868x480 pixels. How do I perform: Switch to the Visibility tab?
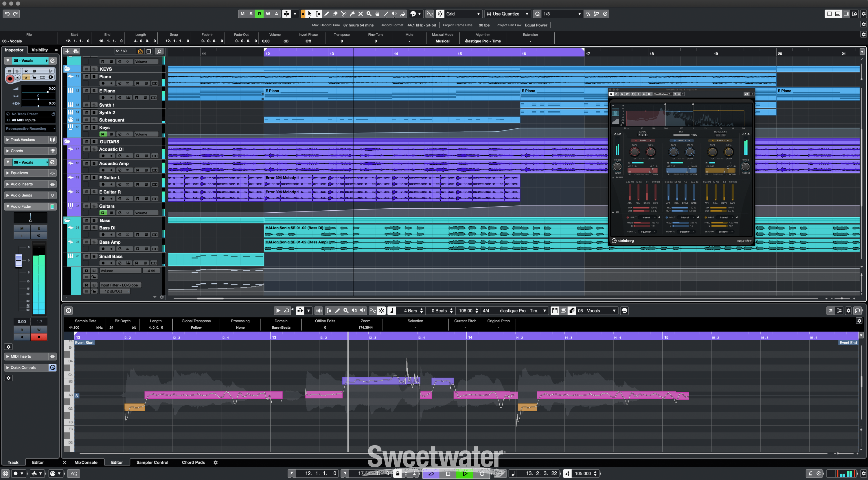(x=39, y=50)
